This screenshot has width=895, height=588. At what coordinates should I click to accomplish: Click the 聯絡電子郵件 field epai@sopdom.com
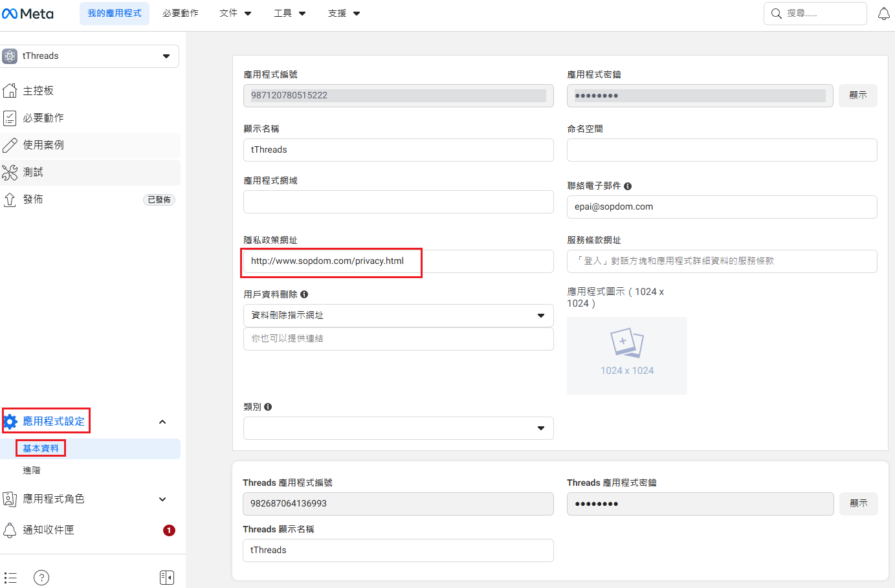pyautogui.click(x=722, y=207)
